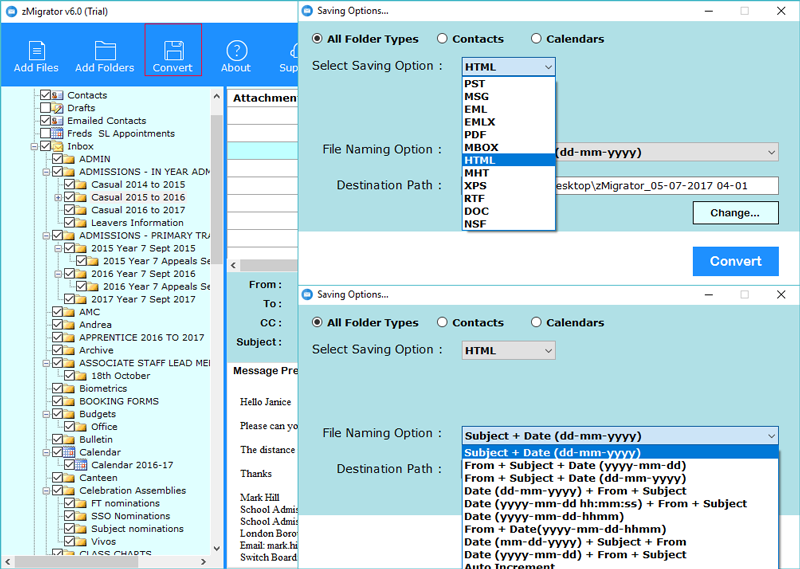Uncheck the Inbox checkbox
Viewport: 800px width, 569px height.
click(45, 145)
